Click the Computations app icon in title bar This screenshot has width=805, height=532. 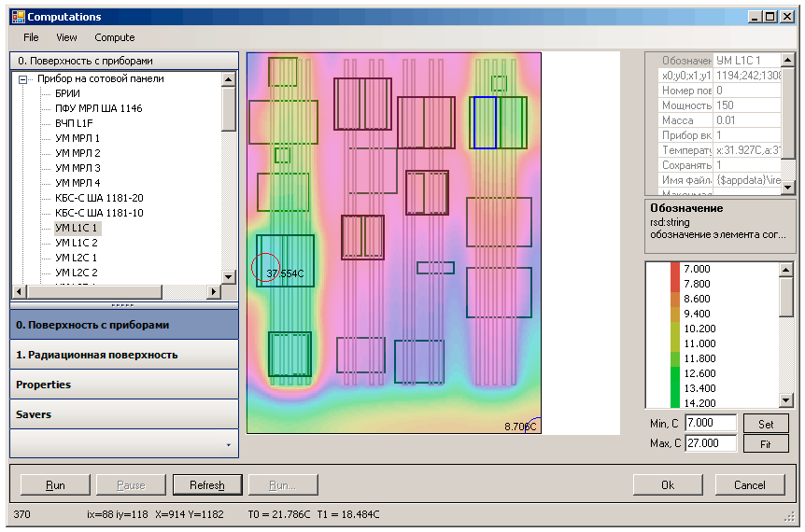tap(18, 16)
